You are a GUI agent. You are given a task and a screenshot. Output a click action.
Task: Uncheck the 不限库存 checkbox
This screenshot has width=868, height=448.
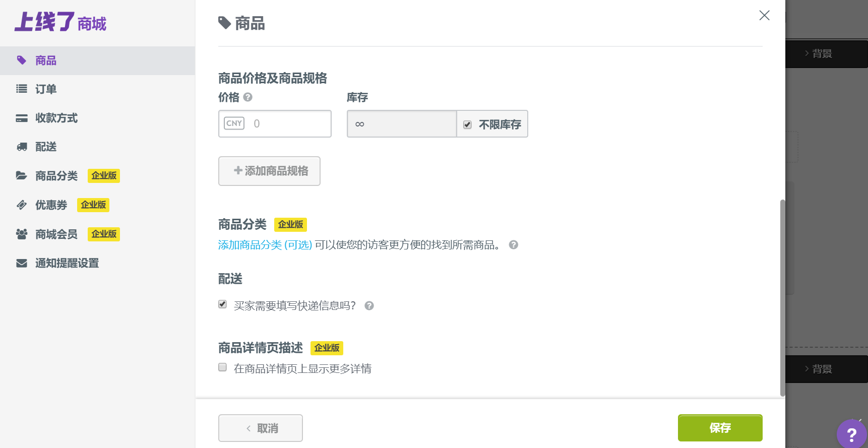click(467, 124)
